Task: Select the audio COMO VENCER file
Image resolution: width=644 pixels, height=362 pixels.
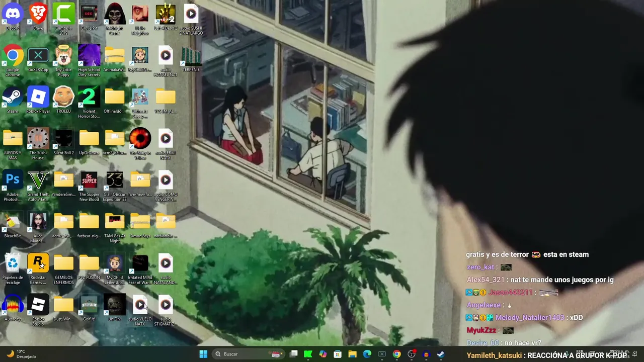Action: pos(166,186)
